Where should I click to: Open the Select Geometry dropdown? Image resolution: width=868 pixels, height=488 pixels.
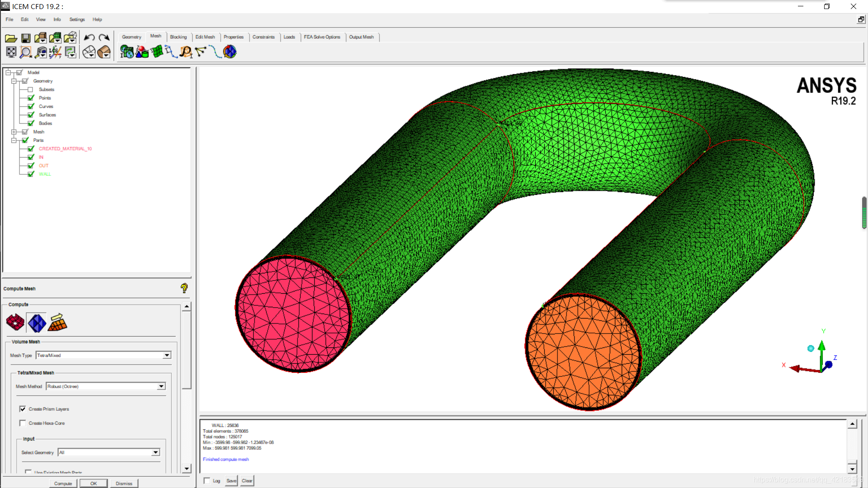[156, 452]
